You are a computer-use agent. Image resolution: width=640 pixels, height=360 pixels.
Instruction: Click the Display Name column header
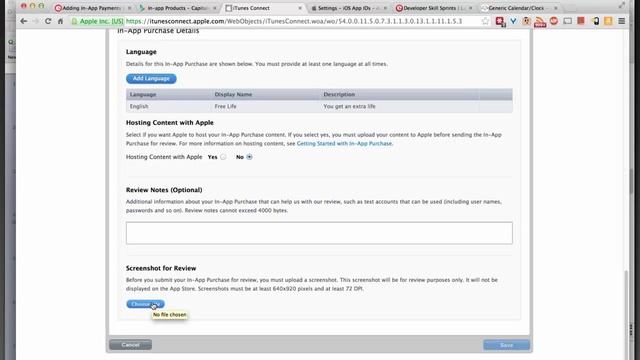[233, 94]
